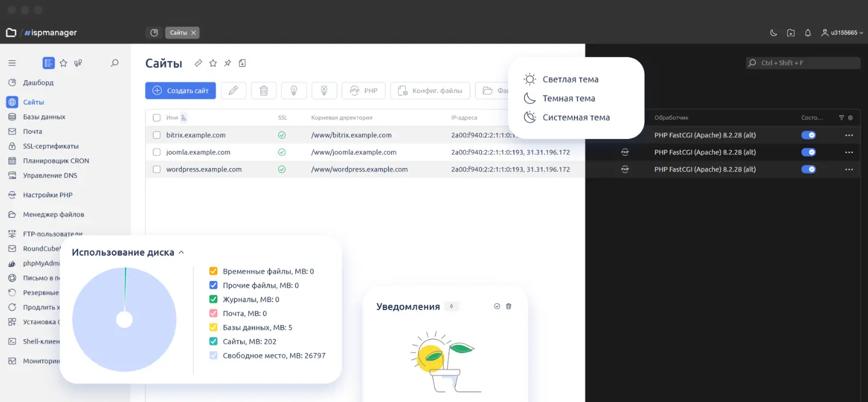Choose Светлая тема menu option
Image resolution: width=868 pixels, height=402 pixels.
point(561,79)
